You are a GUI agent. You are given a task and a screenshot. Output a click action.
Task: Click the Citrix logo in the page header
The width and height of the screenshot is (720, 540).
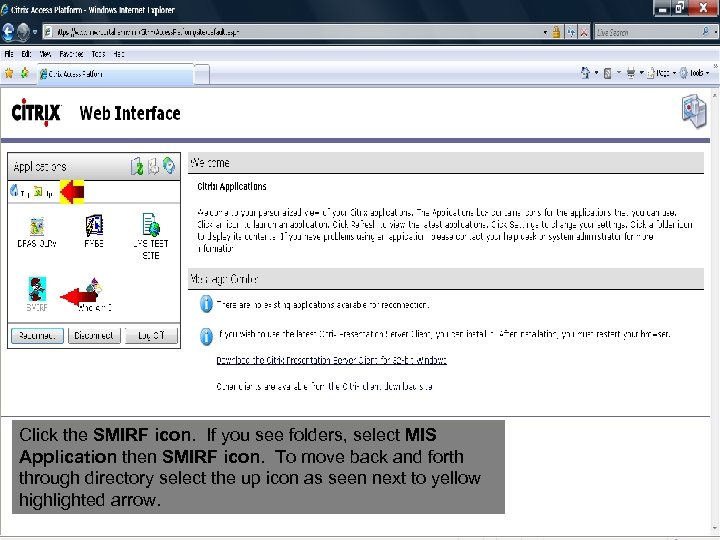36,112
